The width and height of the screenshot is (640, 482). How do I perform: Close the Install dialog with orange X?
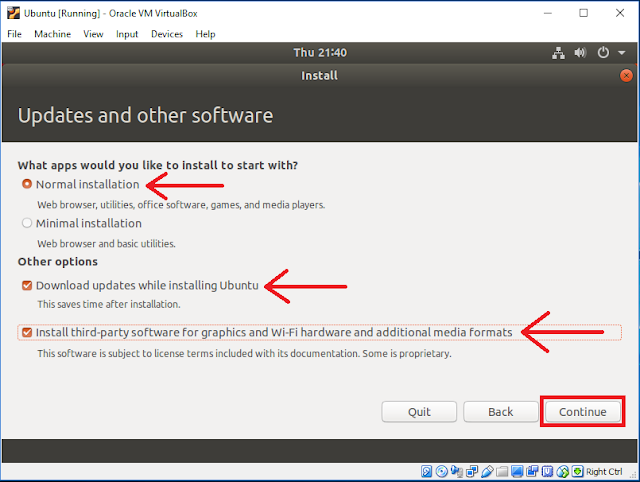[626, 76]
